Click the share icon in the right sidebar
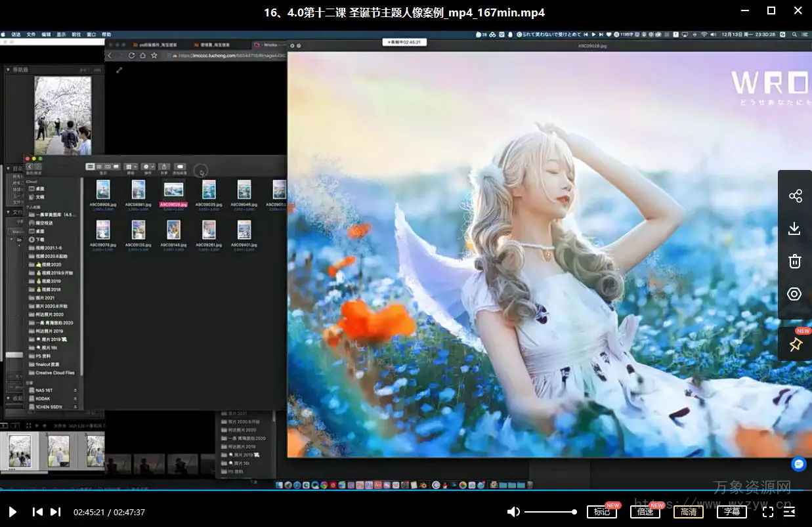 click(795, 196)
